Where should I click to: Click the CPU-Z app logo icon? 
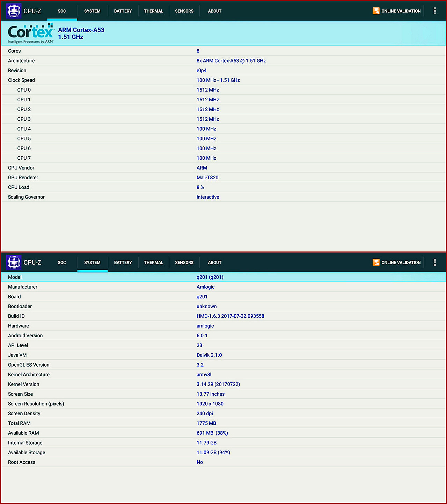pyautogui.click(x=14, y=10)
